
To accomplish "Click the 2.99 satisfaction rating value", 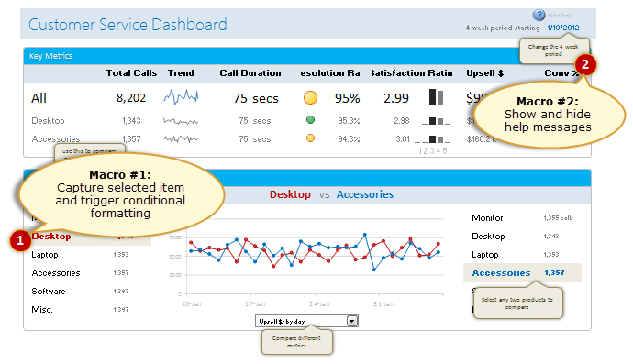I will 396,98.
